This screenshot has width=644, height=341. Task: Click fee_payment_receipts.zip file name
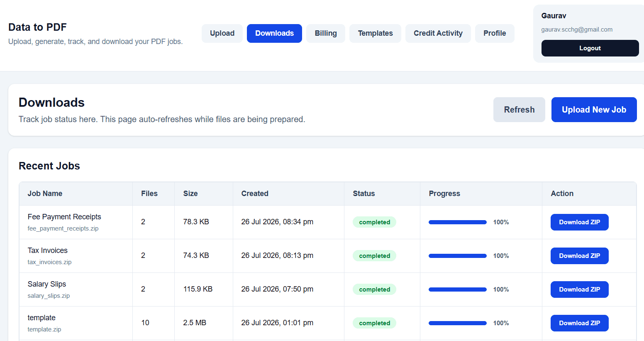click(x=63, y=228)
